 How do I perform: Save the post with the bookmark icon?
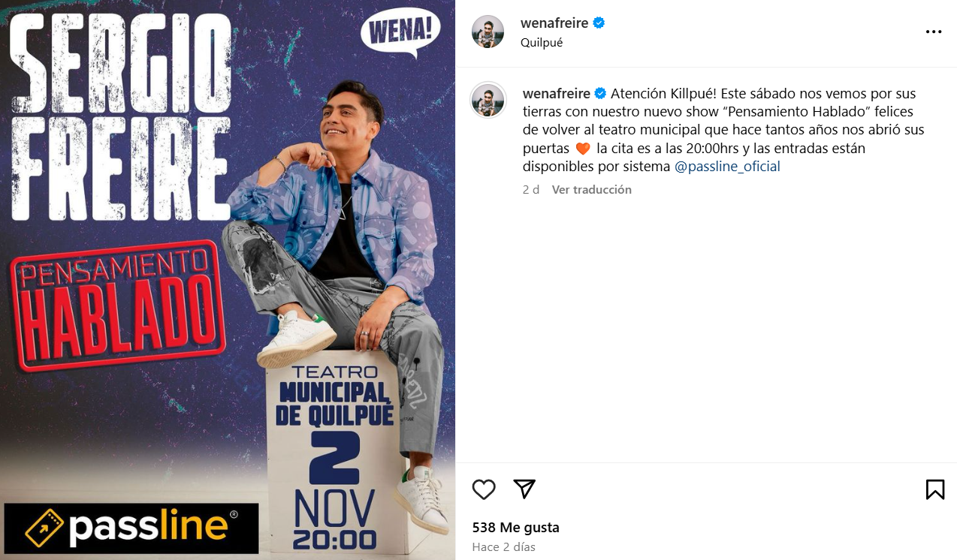tap(935, 489)
